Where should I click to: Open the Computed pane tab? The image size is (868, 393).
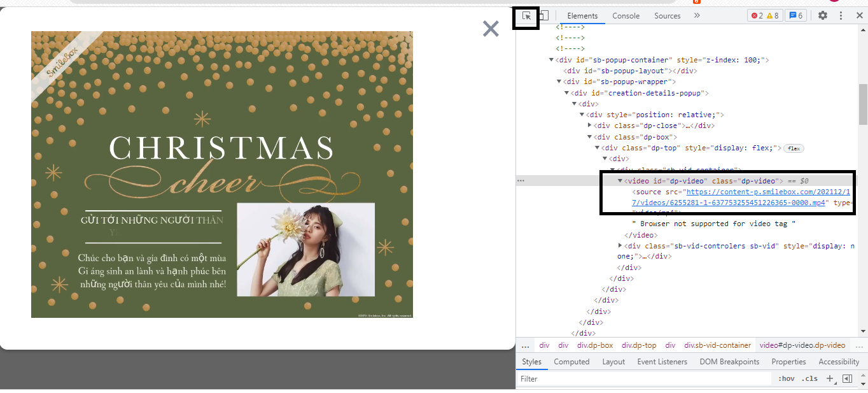[x=571, y=362]
